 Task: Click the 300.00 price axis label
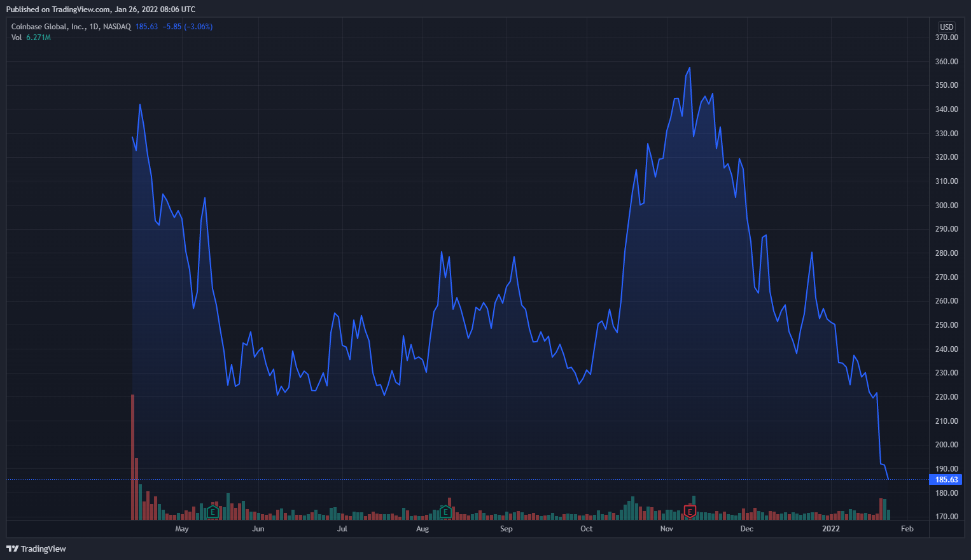(x=947, y=206)
